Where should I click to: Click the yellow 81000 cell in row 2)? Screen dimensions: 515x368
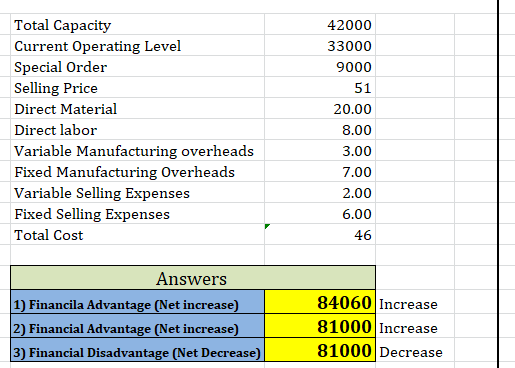320,326
